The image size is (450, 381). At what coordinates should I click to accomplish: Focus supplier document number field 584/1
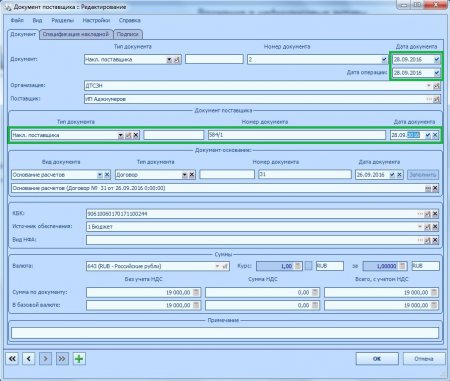click(x=297, y=135)
